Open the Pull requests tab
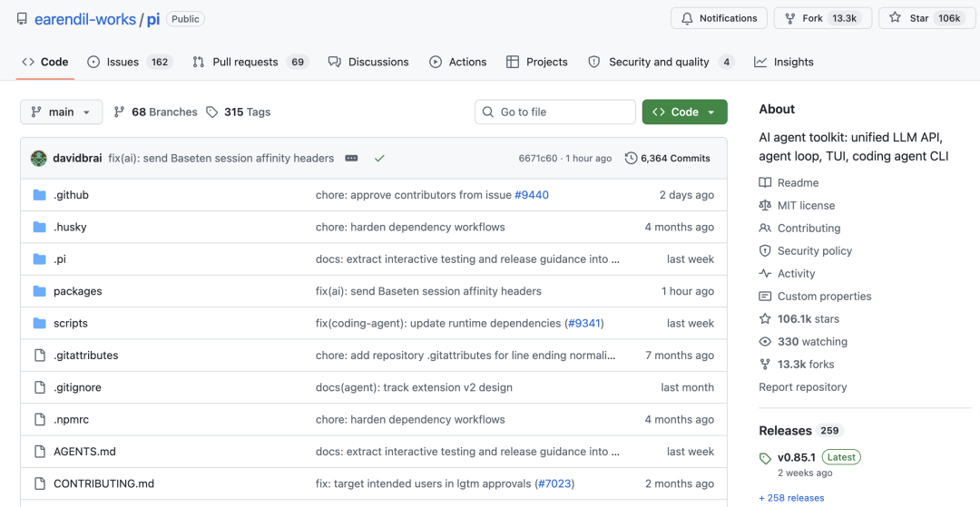 point(250,62)
